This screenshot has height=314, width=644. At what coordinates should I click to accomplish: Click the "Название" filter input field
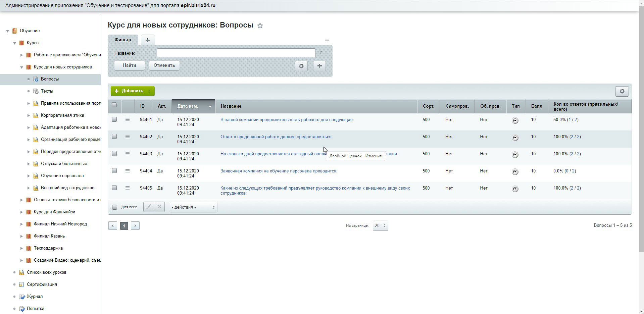point(236,53)
